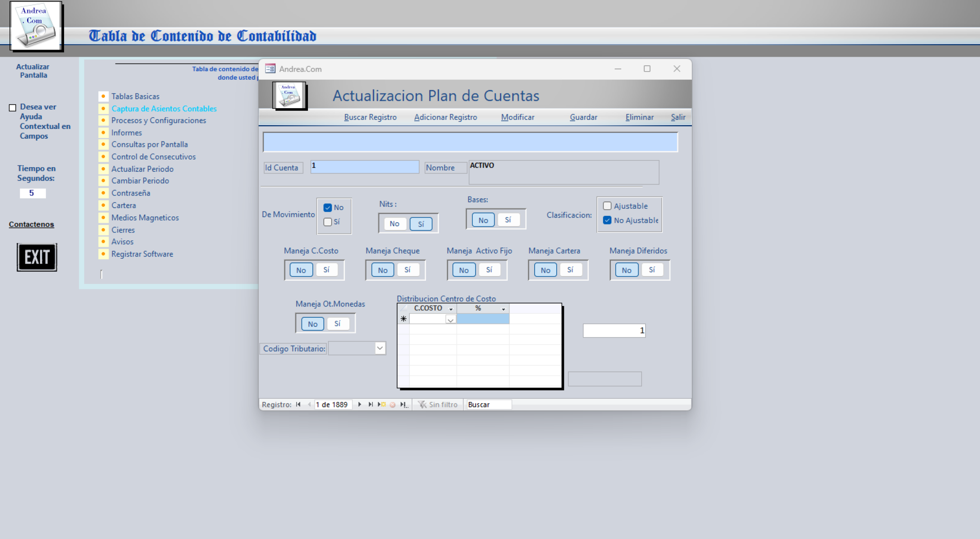
Task: Go to the first record
Action: pyautogui.click(x=298, y=404)
